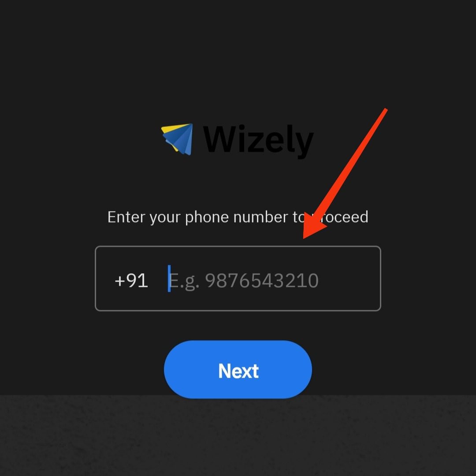Click the placeholder text E.g. 9876543210

[x=244, y=281]
